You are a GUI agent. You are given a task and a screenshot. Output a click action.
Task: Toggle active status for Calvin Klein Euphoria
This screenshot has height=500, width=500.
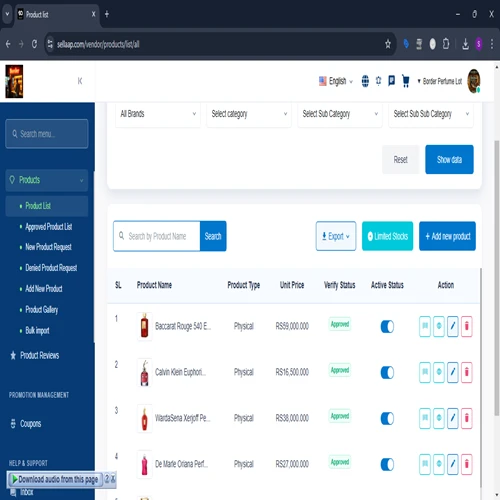387,372
